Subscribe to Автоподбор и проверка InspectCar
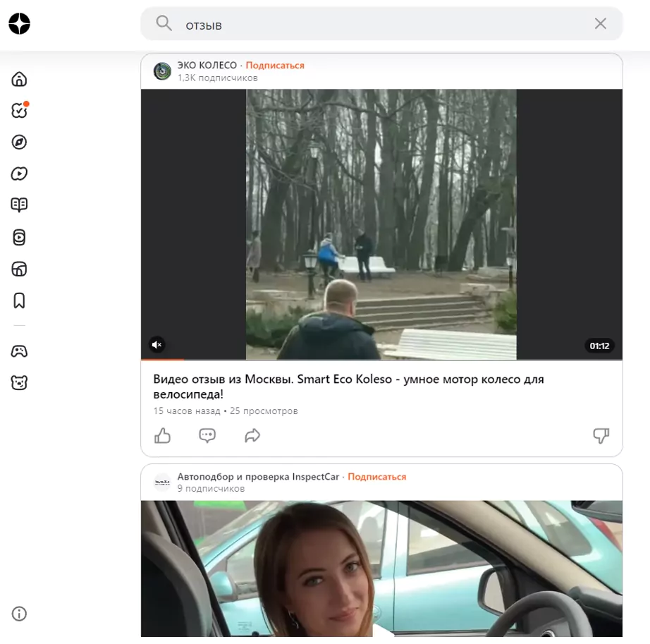Image resolution: width=650 pixels, height=644 pixels. [377, 476]
